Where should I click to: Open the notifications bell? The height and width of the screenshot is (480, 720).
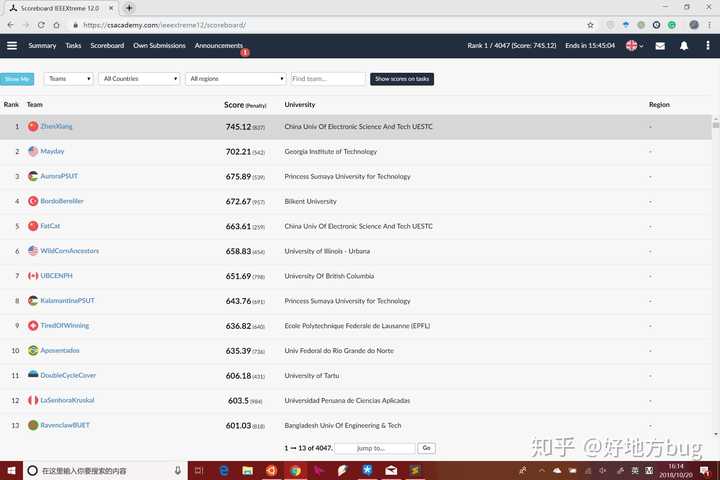(x=684, y=46)
